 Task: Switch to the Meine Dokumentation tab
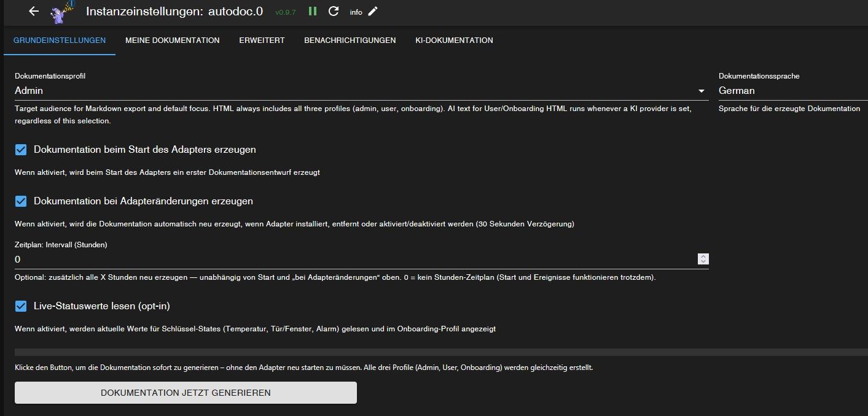click(x=172, y=40)
